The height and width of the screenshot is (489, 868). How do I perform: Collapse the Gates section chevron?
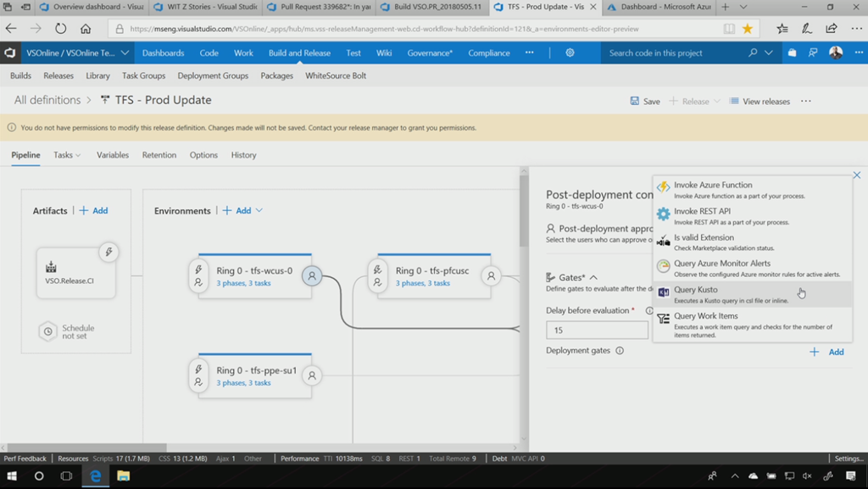pos(593,278)
